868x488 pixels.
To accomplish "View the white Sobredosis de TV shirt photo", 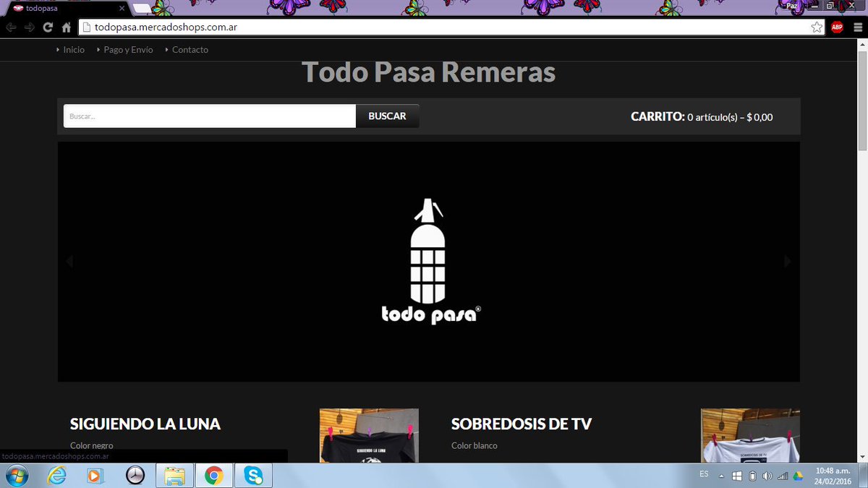I will pos(750,436).
